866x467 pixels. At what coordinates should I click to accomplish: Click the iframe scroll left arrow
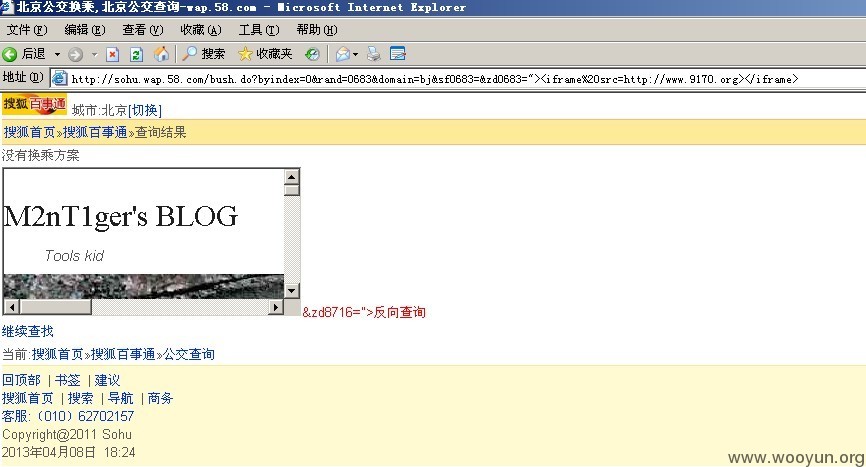[x=12, y=307]
